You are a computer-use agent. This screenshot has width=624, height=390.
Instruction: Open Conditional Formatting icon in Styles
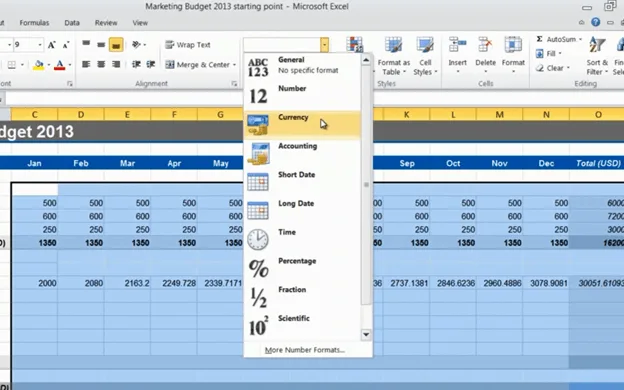[354, 44]
